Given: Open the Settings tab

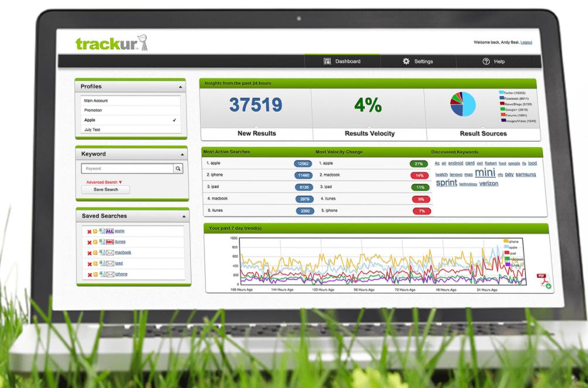Looking at the screenshot, I should 418,61.
